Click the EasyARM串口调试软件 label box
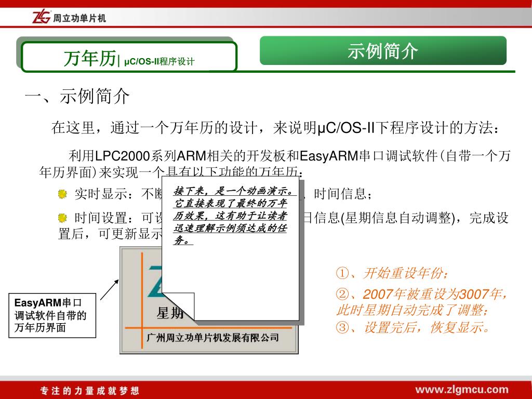This screenshot has height=399, width=532. pos(52,315)
